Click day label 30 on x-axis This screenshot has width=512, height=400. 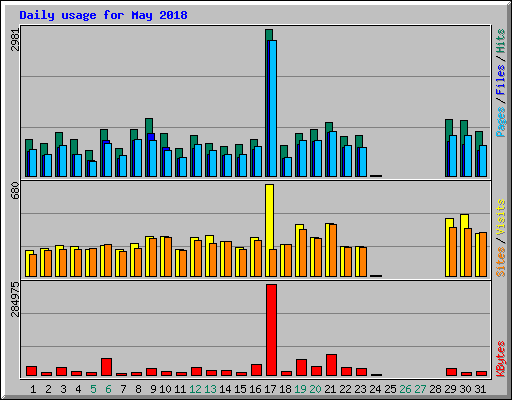[x=465, y=389]
